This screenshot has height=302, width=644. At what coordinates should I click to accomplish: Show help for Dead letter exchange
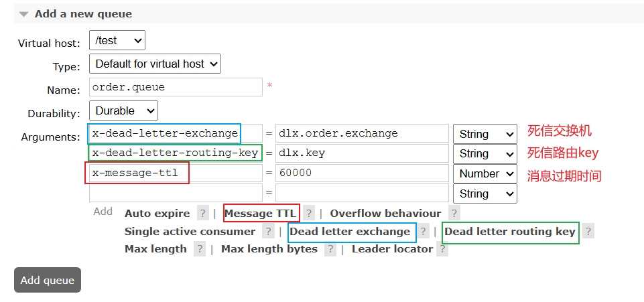[x=423, y=232]
